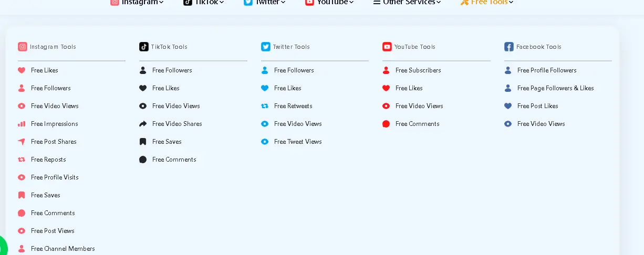This screenshot has height=255, width=644.
Task: Click the TikTok Tools heading
Action: point(169,47)
